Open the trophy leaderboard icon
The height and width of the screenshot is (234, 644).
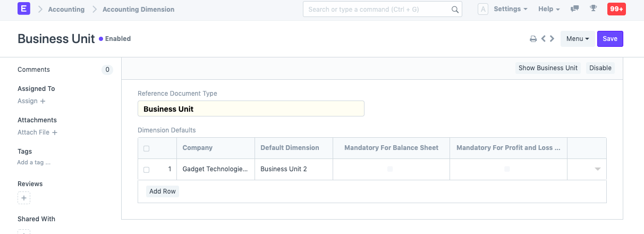click(594, 9)
